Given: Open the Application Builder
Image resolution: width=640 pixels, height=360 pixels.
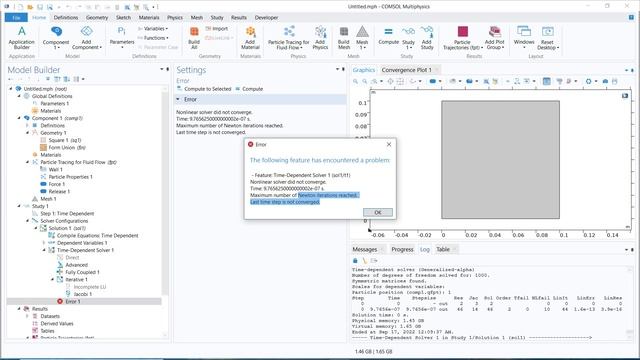Looking at the screenshot, I should [x=22, y=38].
